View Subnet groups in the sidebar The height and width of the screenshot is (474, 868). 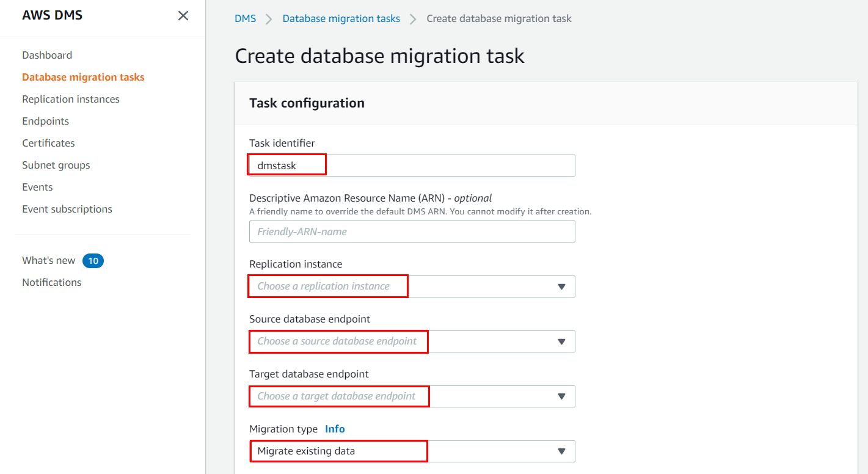point(56,164)
